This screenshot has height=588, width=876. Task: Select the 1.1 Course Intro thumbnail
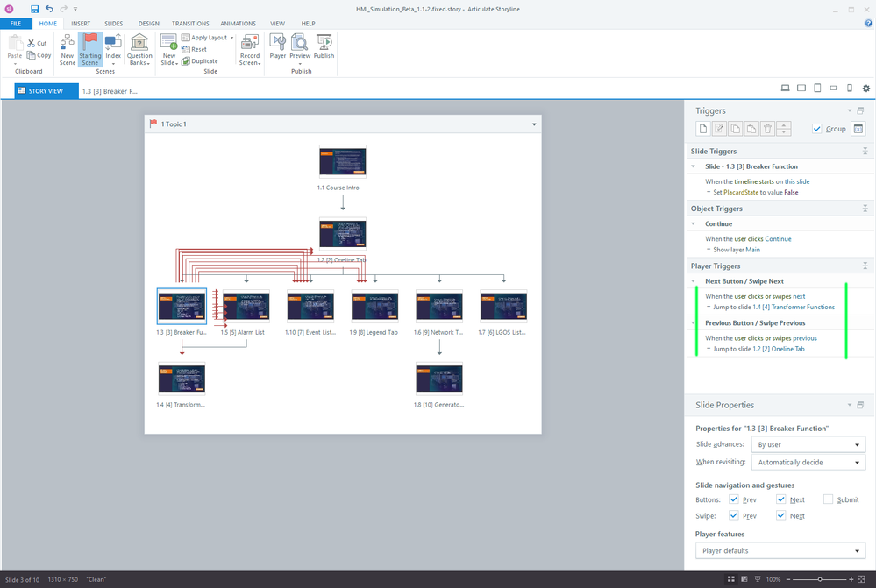[x=343, y=162]
